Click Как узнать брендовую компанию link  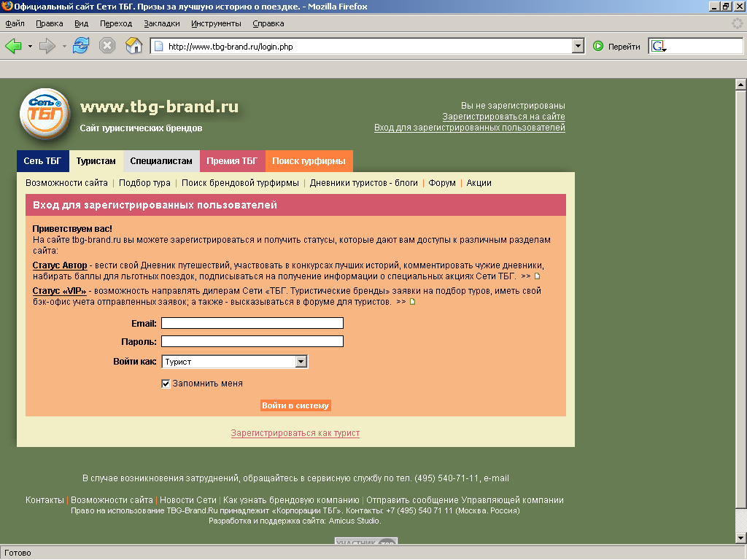(291, 500)
